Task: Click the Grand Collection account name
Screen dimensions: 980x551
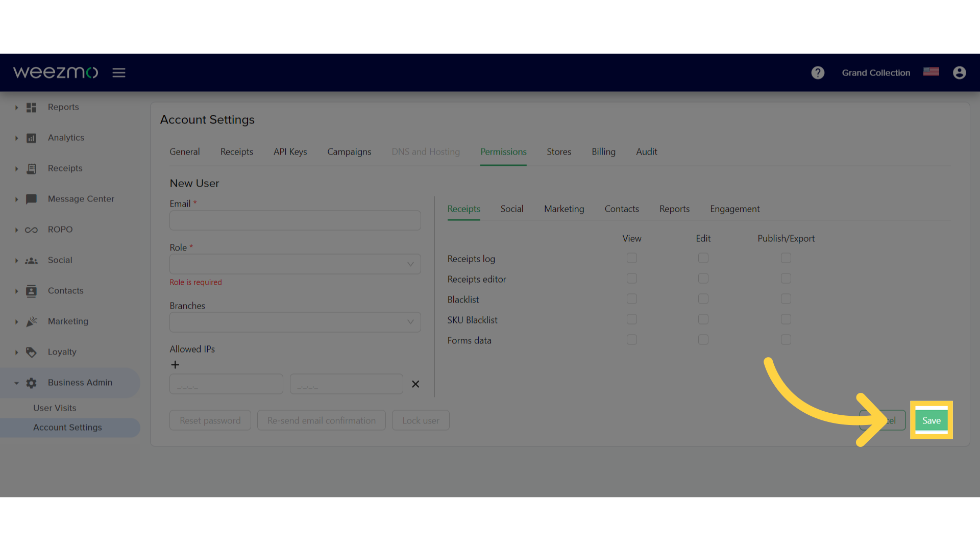Action: (876, 73)
